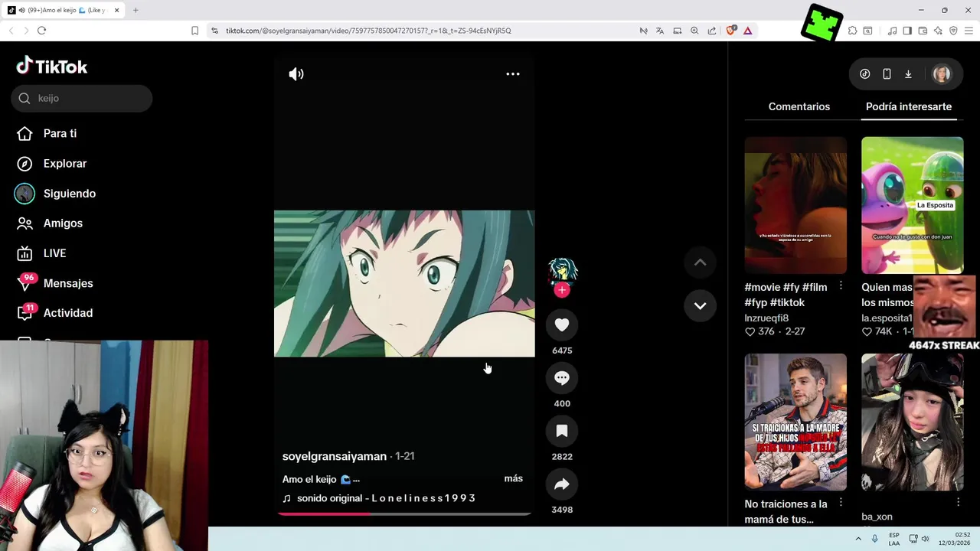Open the Brave VPN shield icon

[x=953, y=31]
